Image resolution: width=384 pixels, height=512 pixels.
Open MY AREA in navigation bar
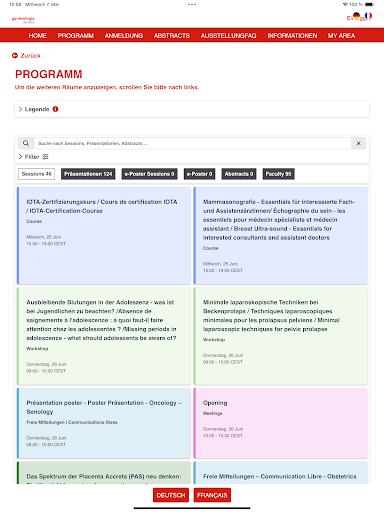[x=341, y=36]
